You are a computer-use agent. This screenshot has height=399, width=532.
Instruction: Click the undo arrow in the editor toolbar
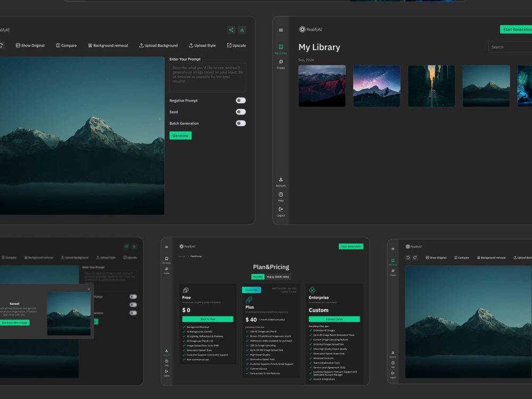click(x=408, y=258)
